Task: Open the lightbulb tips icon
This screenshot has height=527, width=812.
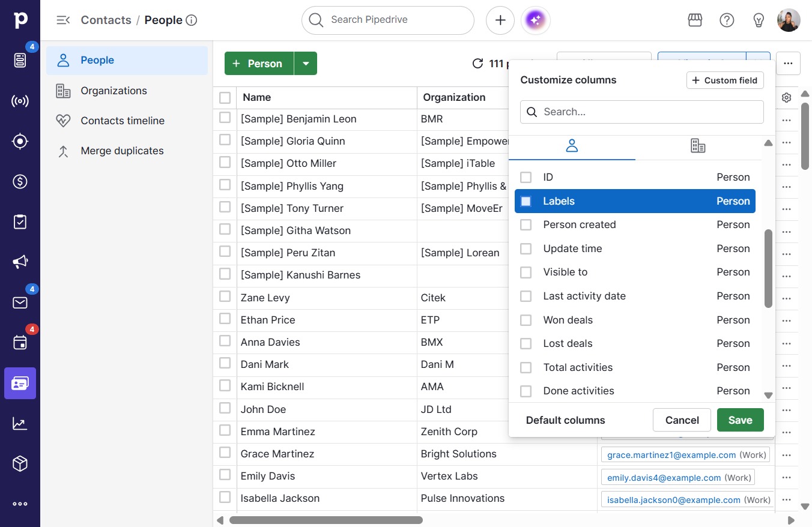Action: (x=759, y=20)
